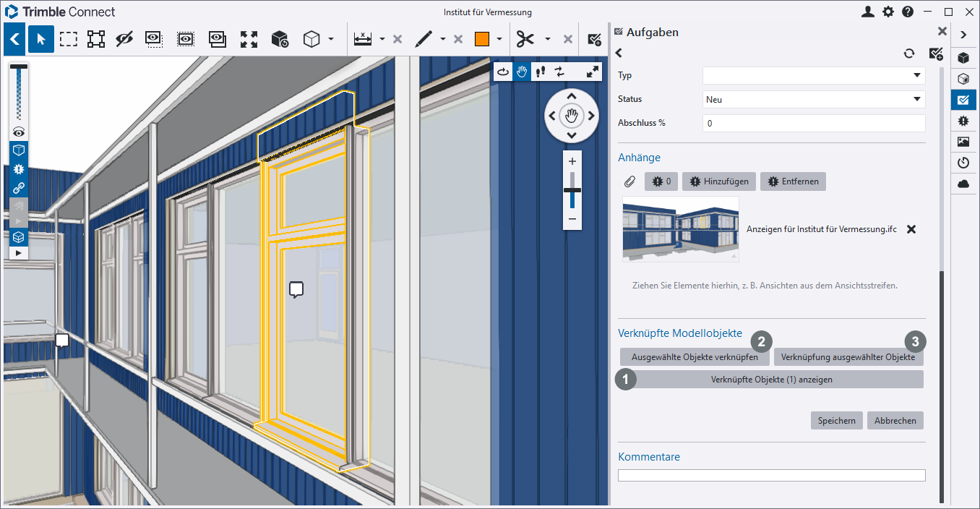Open the cloud tab in right sidebar
The width and height of the screenshot is (980, 509).
click(x=963, y=184)
